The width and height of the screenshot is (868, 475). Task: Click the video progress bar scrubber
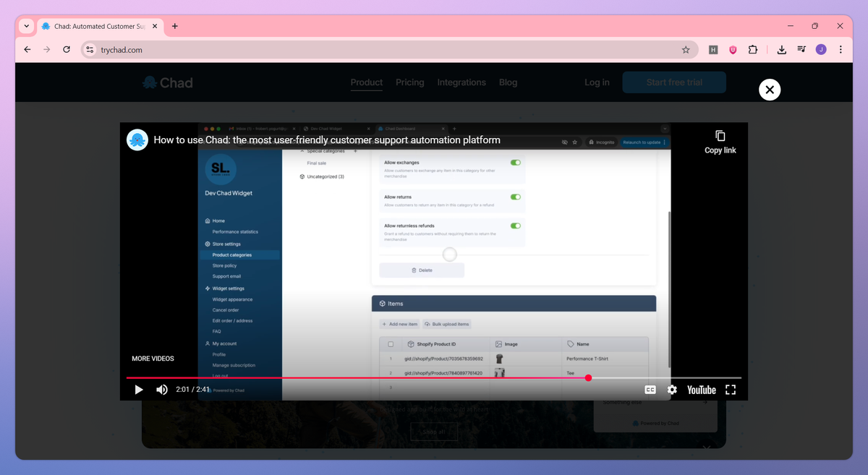tap(588, 377)
